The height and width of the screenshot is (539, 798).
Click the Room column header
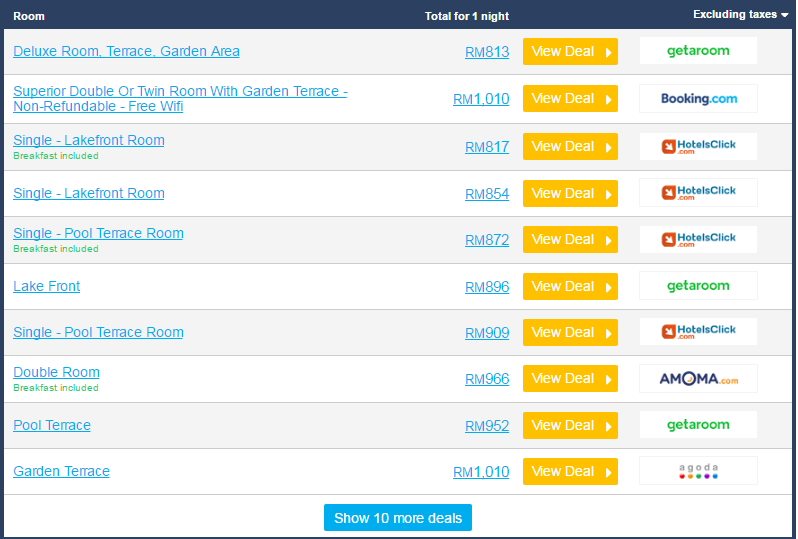click(29, 16)
